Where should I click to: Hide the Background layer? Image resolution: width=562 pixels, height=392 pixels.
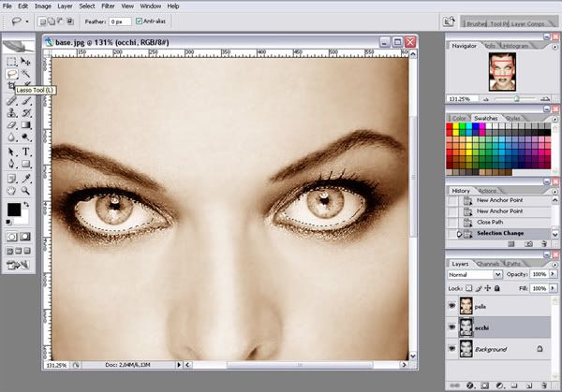coord(452,349)
